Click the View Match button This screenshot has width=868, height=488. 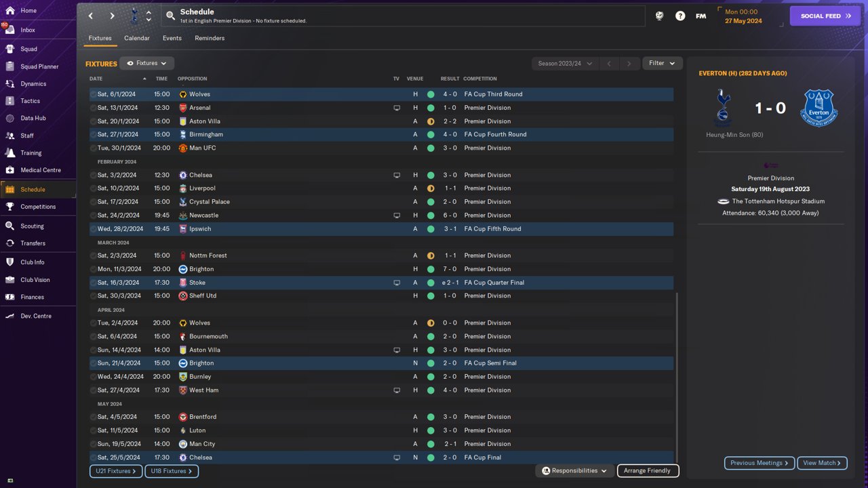[x=822, y=463]
